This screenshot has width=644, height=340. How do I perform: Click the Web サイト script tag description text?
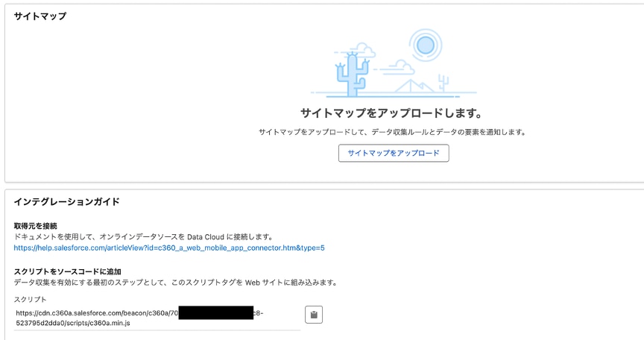pyautogui.click(x=175, y=283)
